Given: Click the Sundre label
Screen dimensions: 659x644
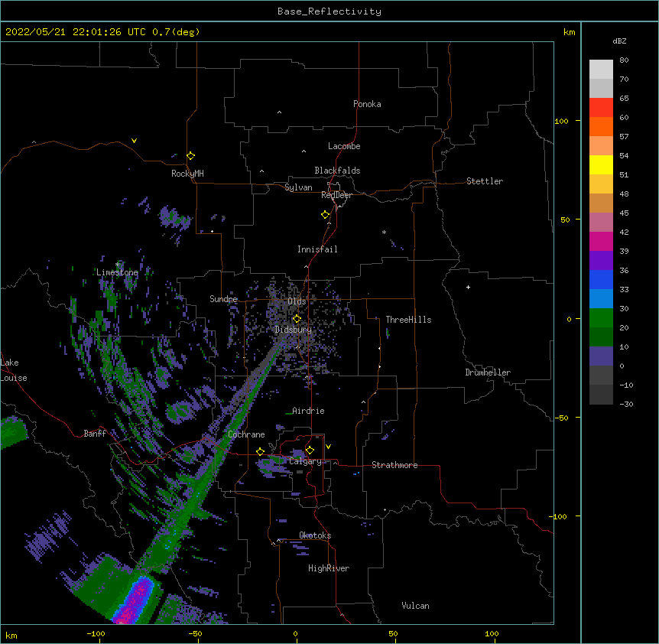Looking at the screenshot, I should (223, 299).
